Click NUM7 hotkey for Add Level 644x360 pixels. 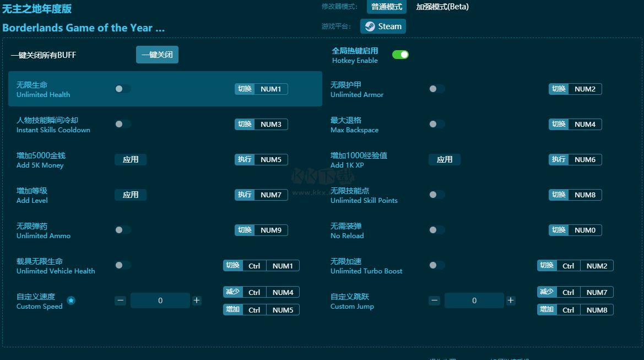click(x=261, y=195)
